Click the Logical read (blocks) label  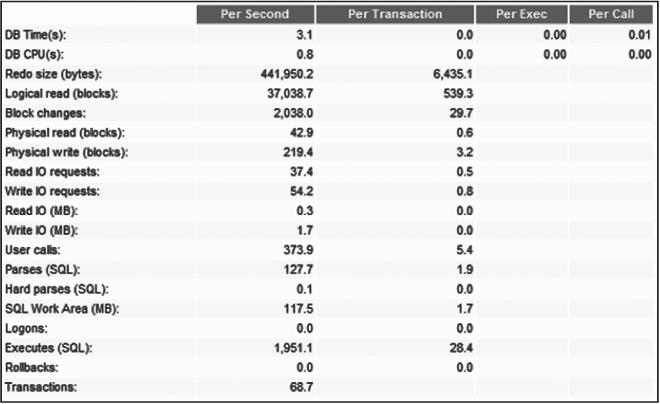pyautogui.click(x=59, y=94)
